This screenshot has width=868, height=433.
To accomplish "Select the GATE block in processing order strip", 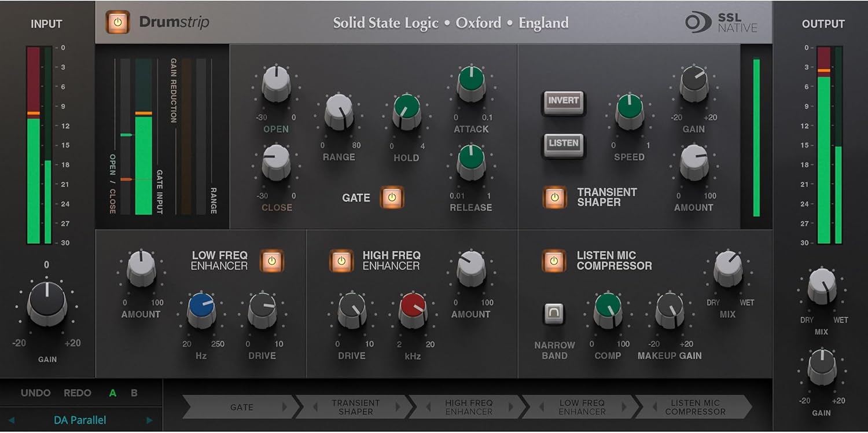I will (243, 407).
